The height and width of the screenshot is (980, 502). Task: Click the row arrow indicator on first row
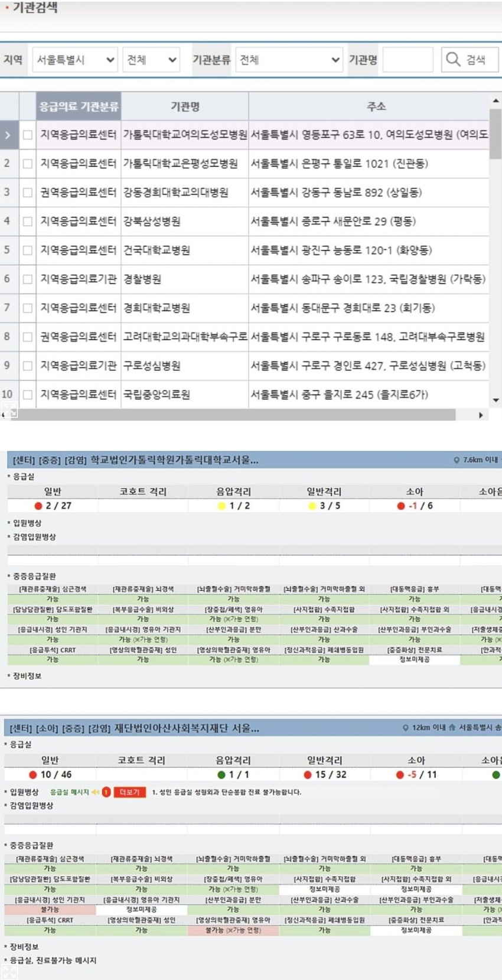coord(8,135)
